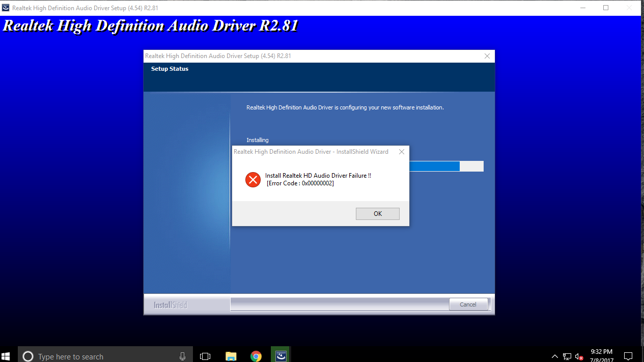This screenshot has height=362, width=644.
Task: Click the Cortana circle icon
Action: [28, 356]
